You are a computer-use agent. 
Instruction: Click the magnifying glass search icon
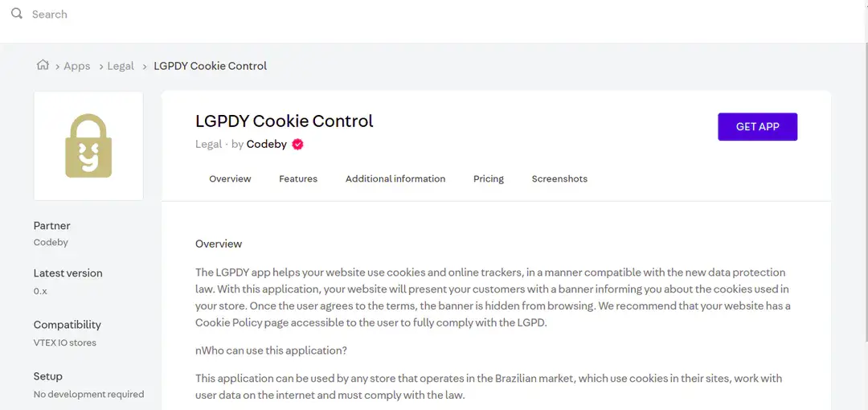[17, 14]
